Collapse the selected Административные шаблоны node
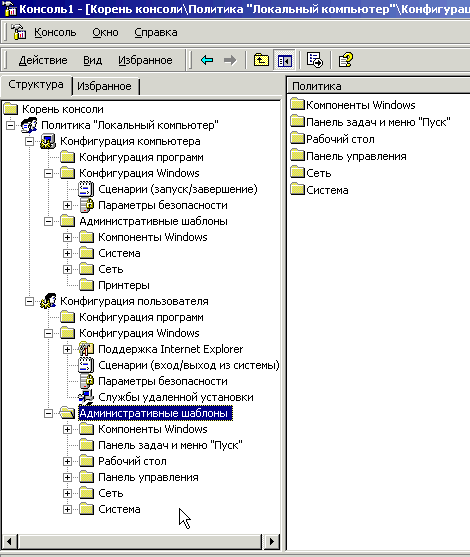 coord(48,413)
